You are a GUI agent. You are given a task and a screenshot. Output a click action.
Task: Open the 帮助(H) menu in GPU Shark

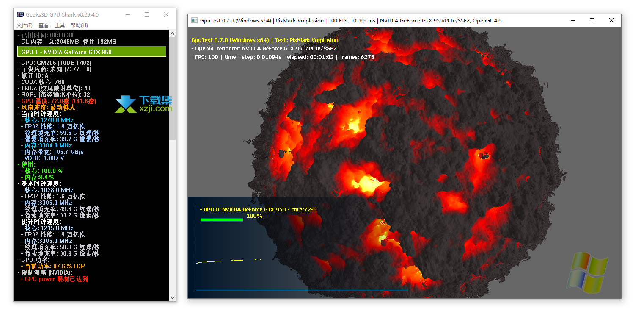(79, 25)
